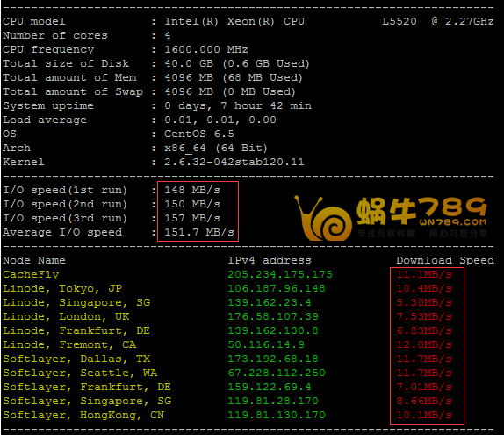The width and height of the screenshot is (504, 435).
Task: Click the 5.30MB/s Singapore speed value
Action: pos(424,303)
